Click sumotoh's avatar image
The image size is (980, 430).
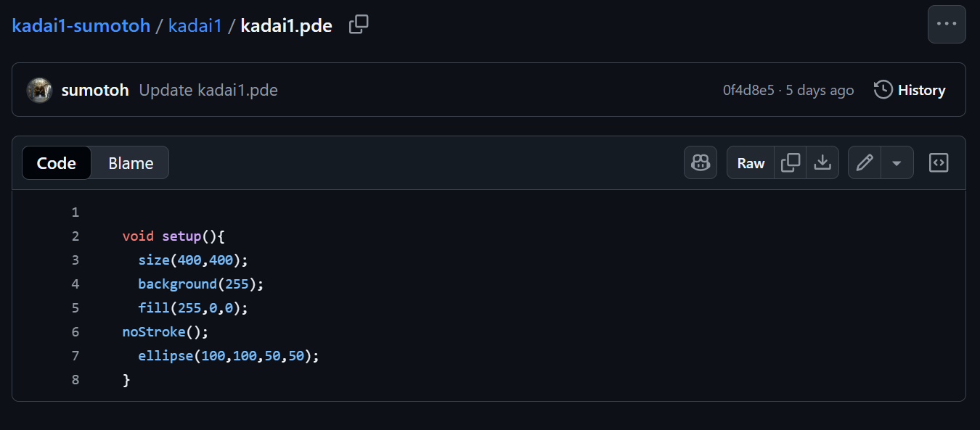pyautogui.click(x=39, y=90)
